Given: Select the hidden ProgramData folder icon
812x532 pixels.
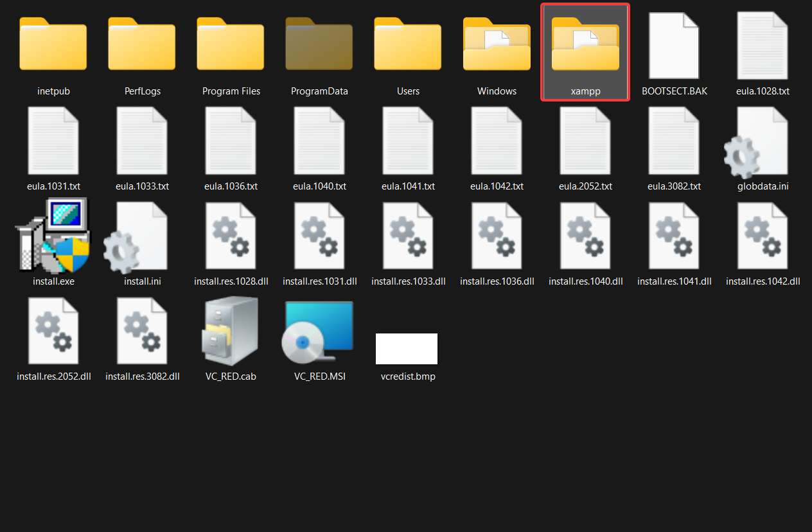Looking at the screenshot, I should 319,44.
